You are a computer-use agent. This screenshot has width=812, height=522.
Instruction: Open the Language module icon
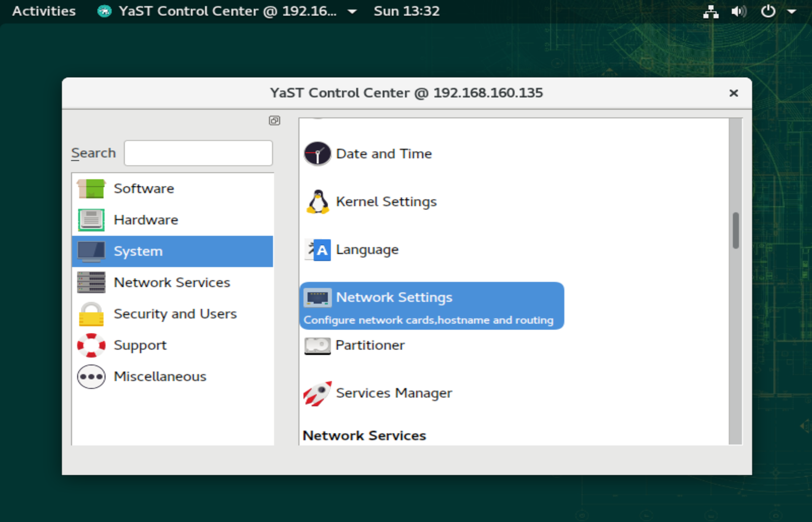tap(317, 250)
